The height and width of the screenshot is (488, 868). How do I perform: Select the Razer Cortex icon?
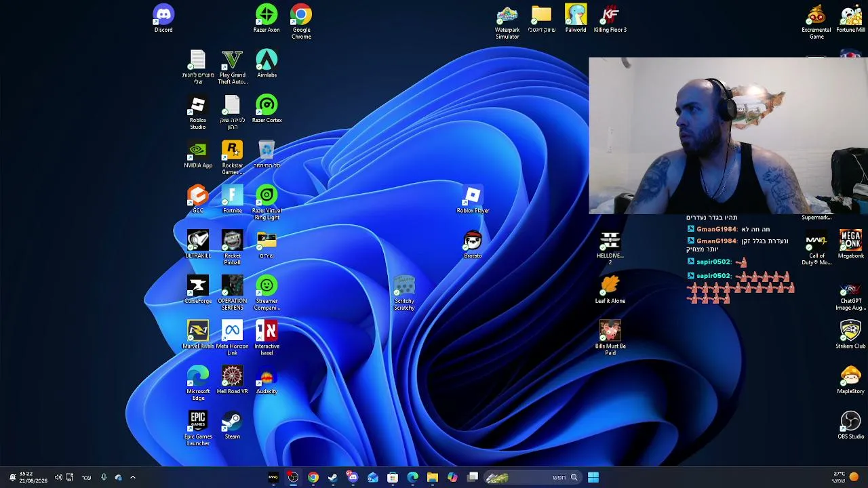coord(267,109)
